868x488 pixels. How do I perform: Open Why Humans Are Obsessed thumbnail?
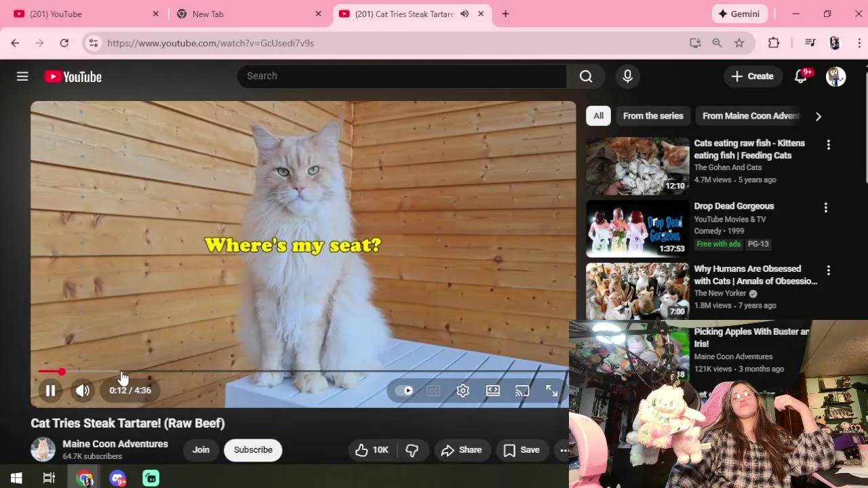637,291
